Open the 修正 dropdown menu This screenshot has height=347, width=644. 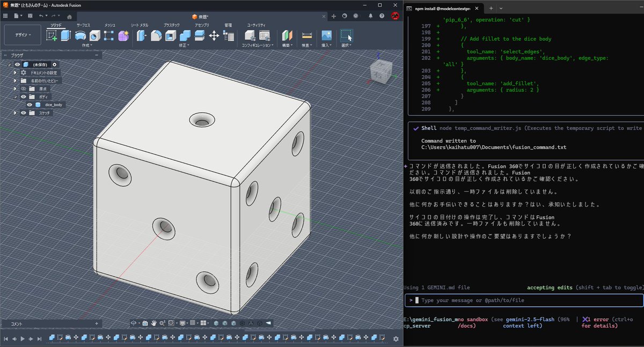(x=184, y=45)
